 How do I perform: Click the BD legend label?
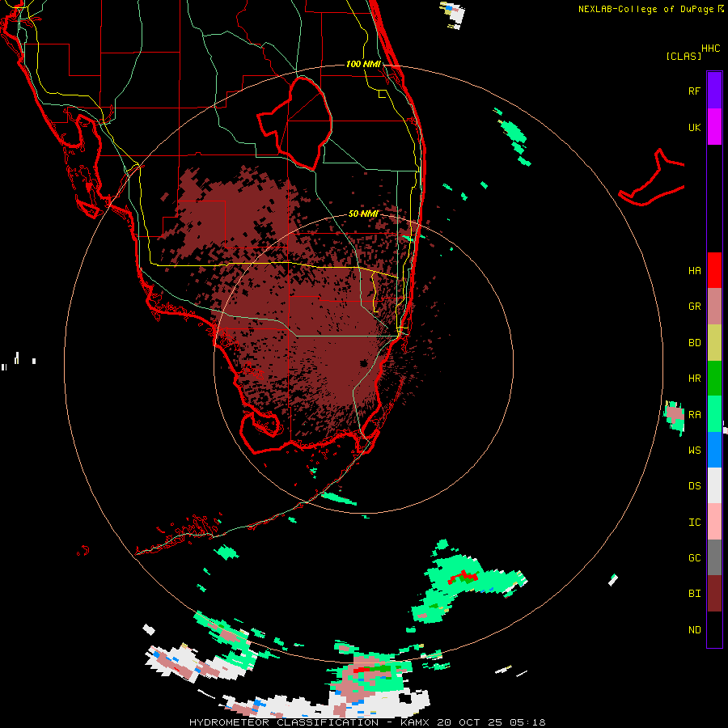pos(694,342)
